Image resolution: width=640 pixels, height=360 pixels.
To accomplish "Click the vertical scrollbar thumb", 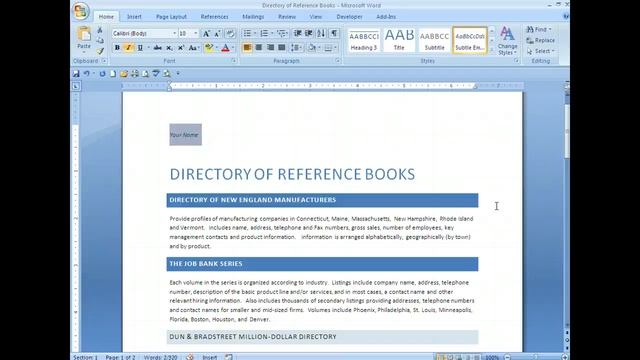I will (567, 131).
